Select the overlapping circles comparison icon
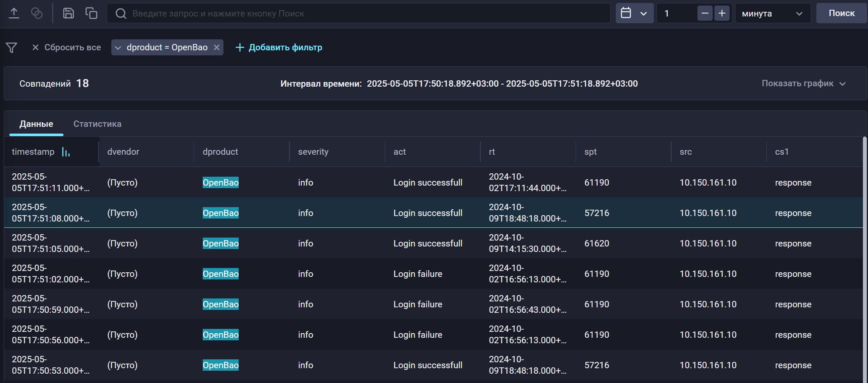This screenshot has height=383, width=868. coord(37,13)
